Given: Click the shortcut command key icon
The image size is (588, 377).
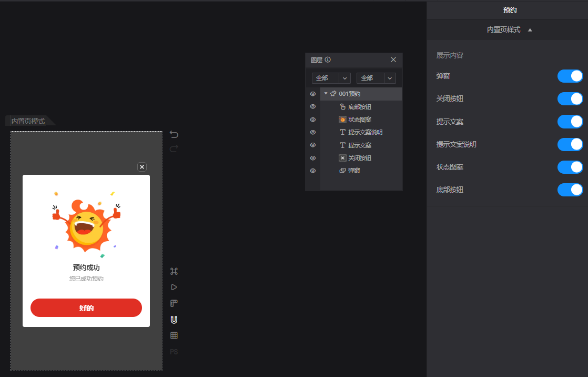Looking at the screenshot, I should [174, 271].
